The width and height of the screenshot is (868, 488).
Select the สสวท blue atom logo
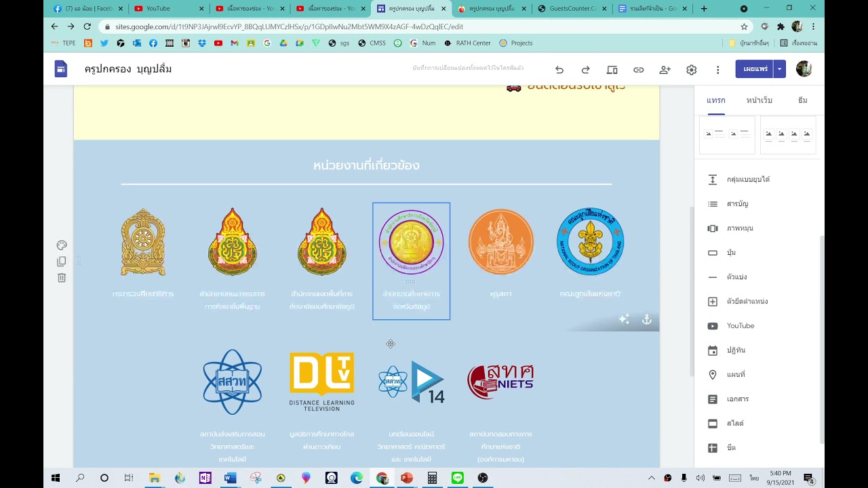click(x=233, y=382)
